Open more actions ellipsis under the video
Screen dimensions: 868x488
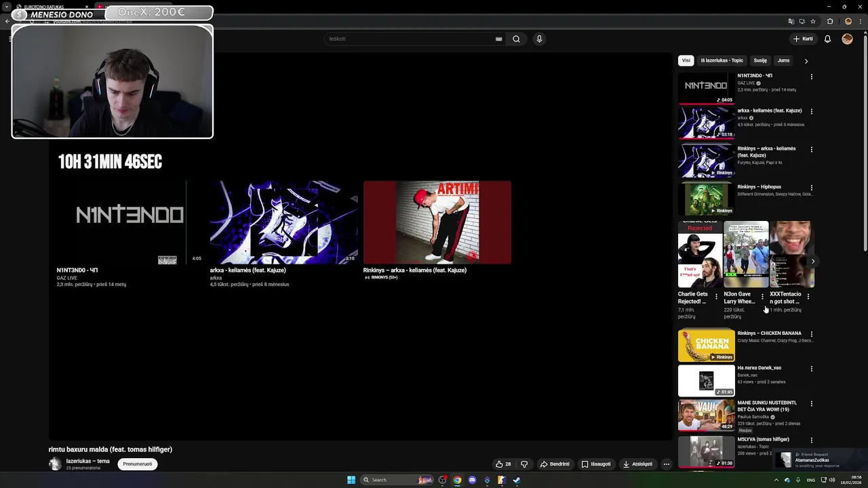coord(667,464)
